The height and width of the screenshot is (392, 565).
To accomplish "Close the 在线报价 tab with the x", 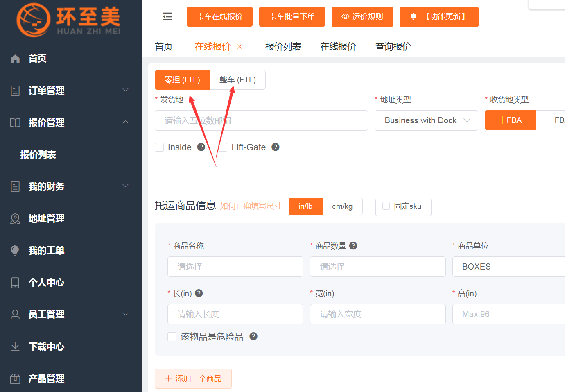I will (x=240, y=47).
